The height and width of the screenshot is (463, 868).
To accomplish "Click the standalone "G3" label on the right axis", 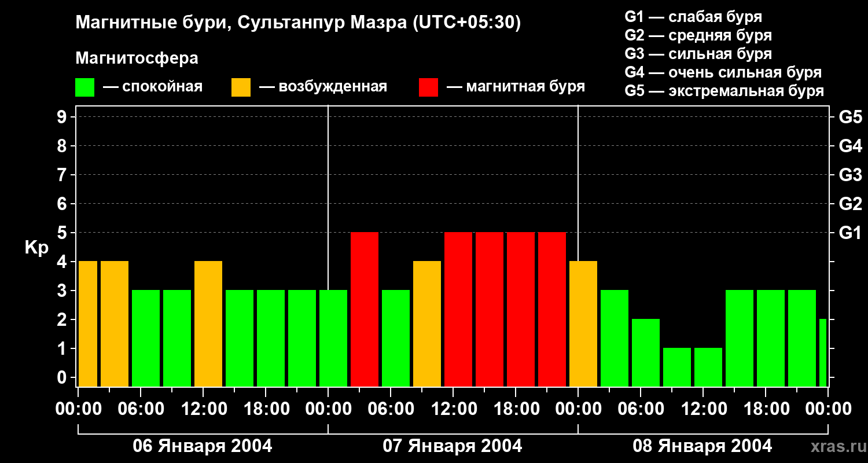I will click(850, 175).
